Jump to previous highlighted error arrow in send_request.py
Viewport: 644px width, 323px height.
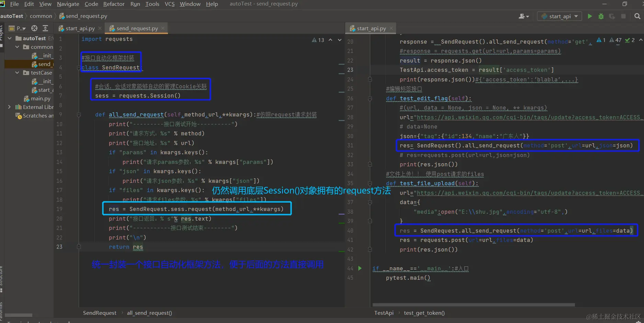[330, 40]
